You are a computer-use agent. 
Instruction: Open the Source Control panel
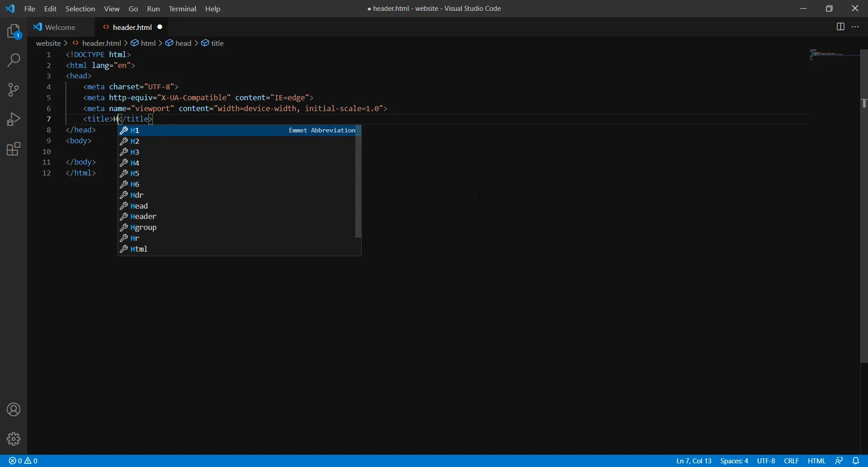click(13, 90)
